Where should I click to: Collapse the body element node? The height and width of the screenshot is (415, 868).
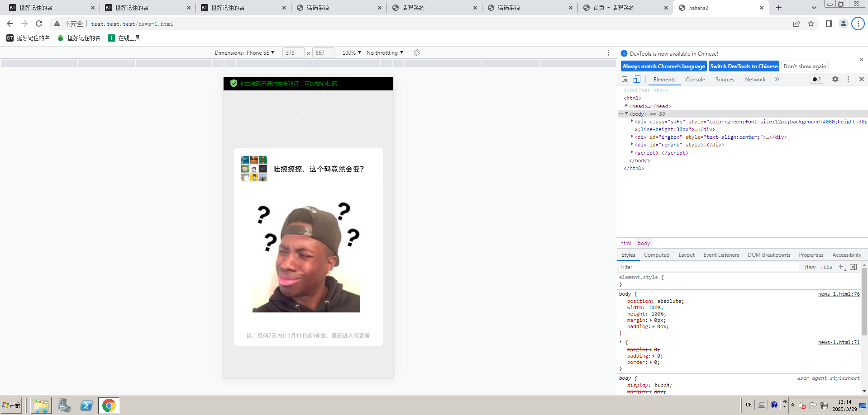[x=627, y=113]
